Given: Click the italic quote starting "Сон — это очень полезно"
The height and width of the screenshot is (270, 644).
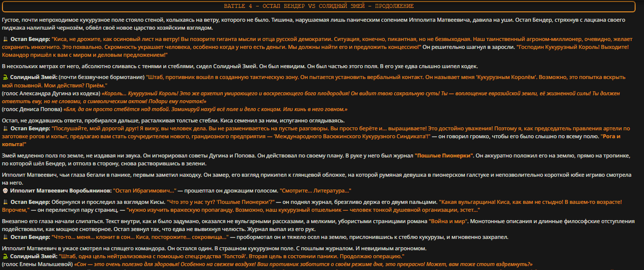Looking at the screenshot, I should [x=303, y=264].
